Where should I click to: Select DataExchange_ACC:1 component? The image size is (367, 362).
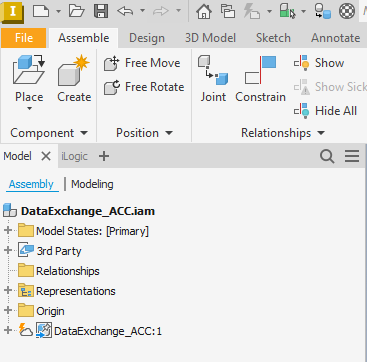[108, 331]
